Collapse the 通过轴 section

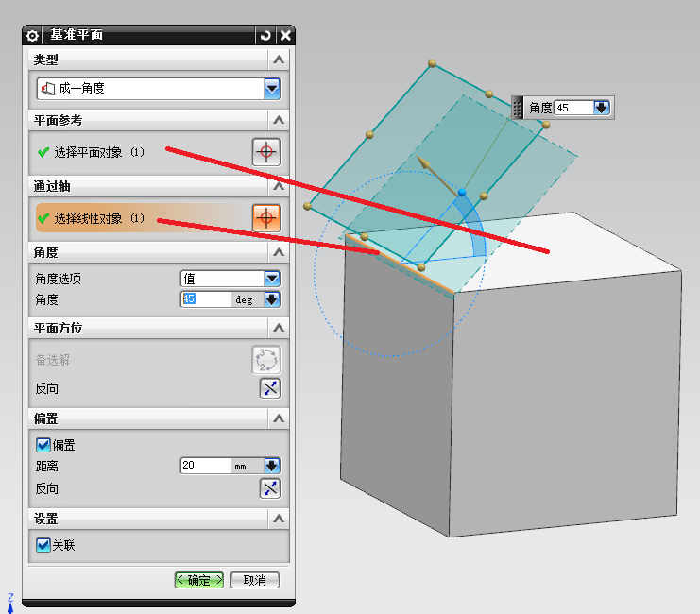[279, 186]
